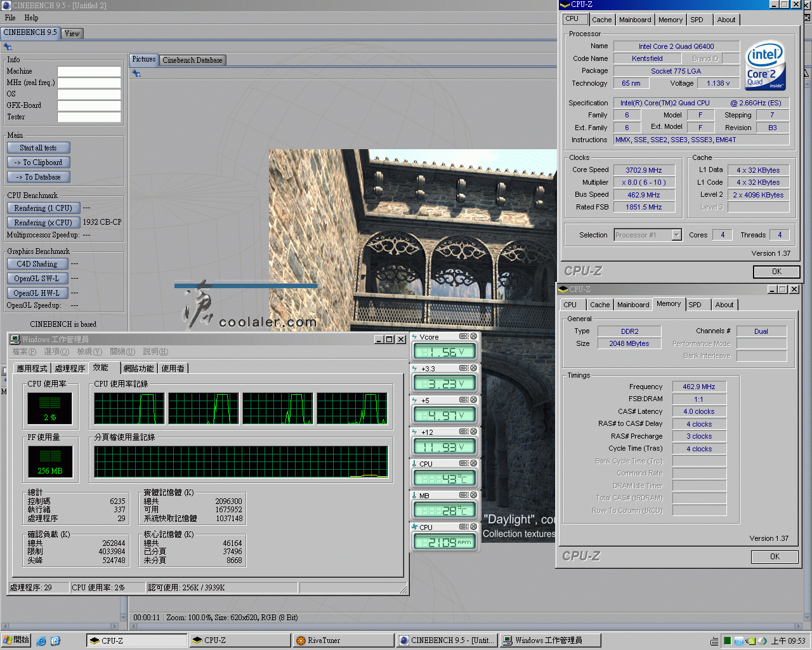
Task: Open the Mainboard tab in upper CPU-Z window
Action: (x=635, y=20)
